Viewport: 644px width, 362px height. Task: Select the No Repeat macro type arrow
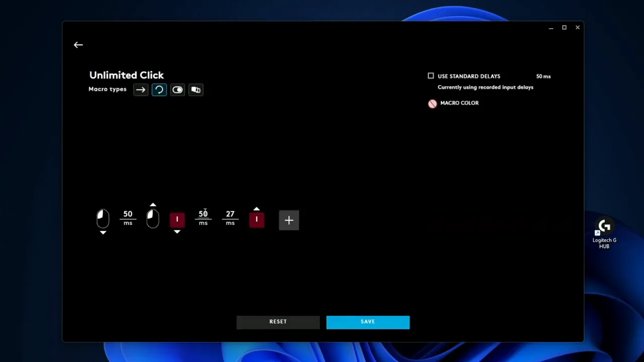tap(140, 90)
